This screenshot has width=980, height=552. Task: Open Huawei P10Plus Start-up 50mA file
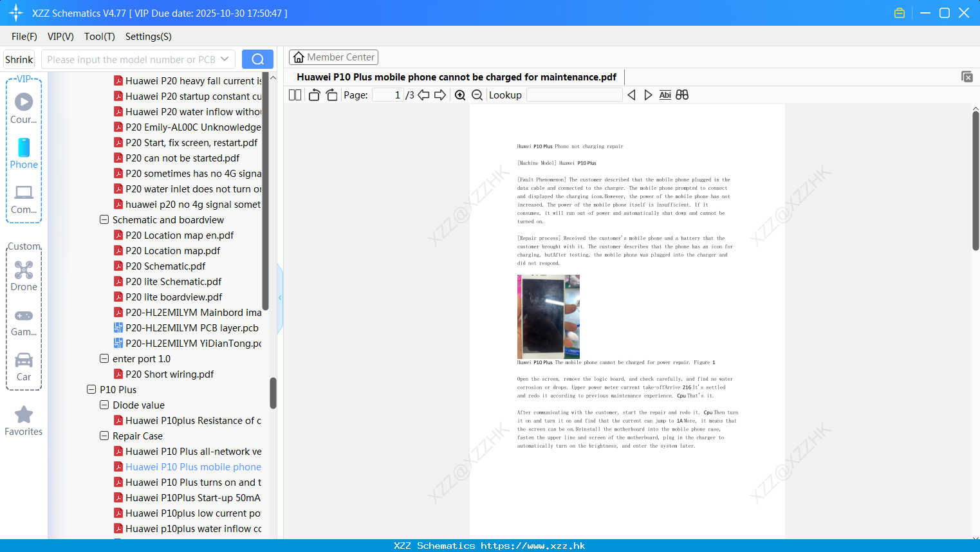click(193, 497)
